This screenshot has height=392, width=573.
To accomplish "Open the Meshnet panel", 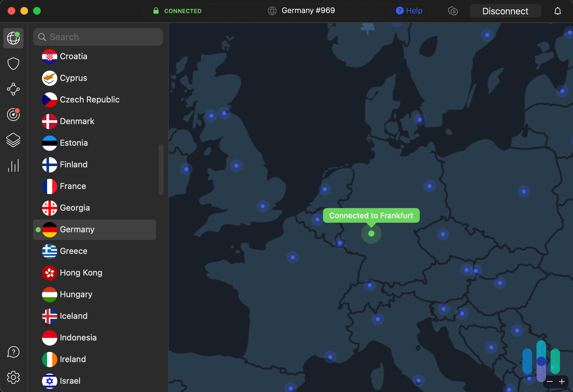I will click(13, 89).
